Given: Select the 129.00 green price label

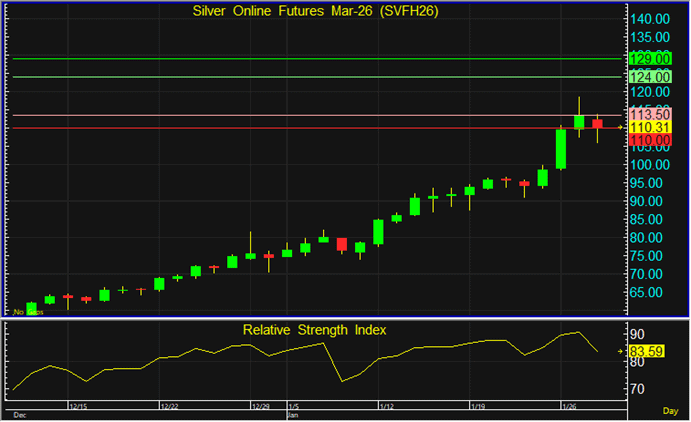Looking at the screenshot, I should pos(650,58).
